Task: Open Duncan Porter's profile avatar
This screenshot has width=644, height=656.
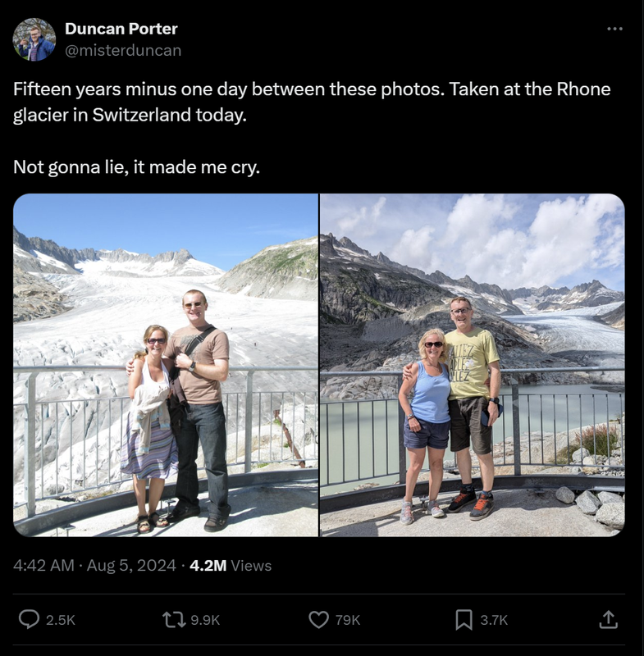Action: 34,39
